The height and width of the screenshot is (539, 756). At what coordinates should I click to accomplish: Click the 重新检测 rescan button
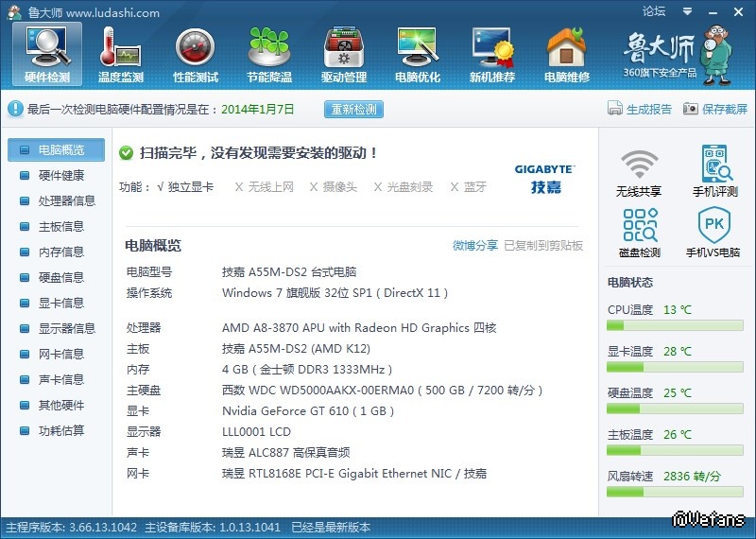point(353,109)
